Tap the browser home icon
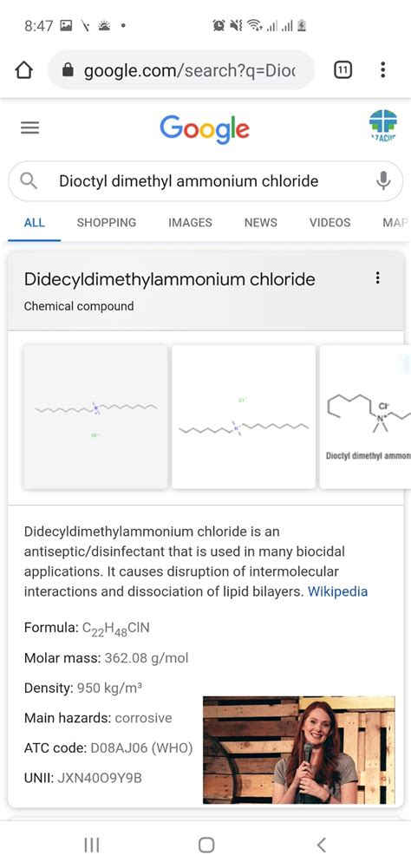This screenshot has height=868, width=411. tap(23, 70)
